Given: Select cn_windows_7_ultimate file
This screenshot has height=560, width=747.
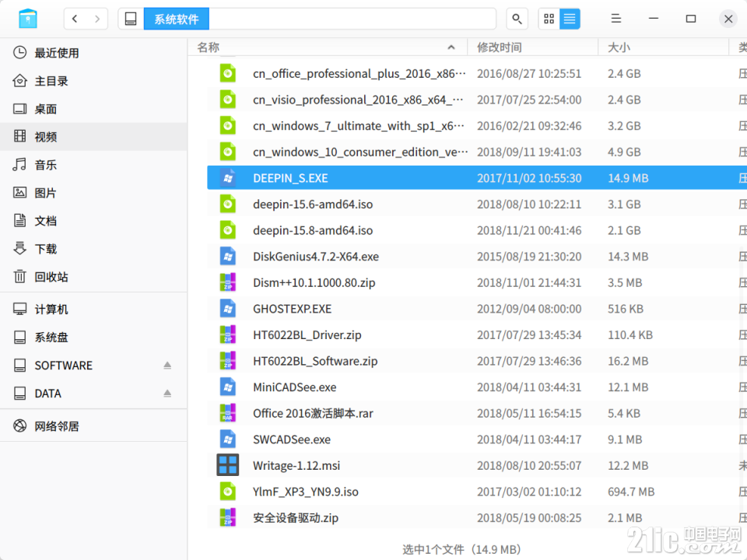Looking at the screenshot, I should [x=477, y=126].
